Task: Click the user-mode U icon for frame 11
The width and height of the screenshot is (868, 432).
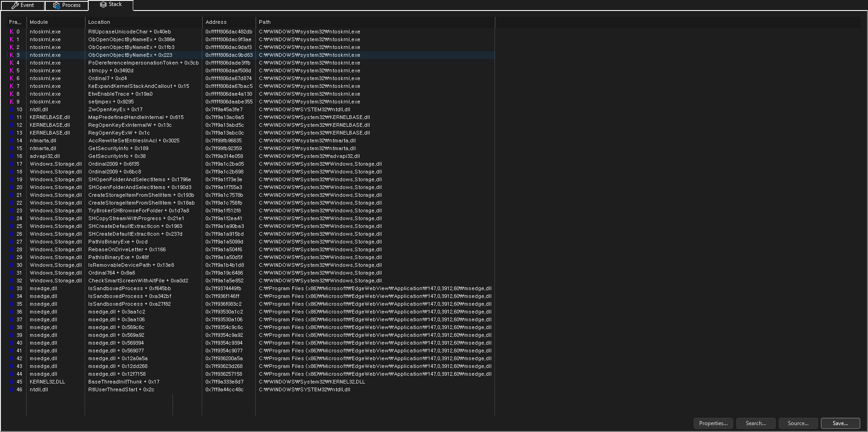Action: (x=11, y=117)
